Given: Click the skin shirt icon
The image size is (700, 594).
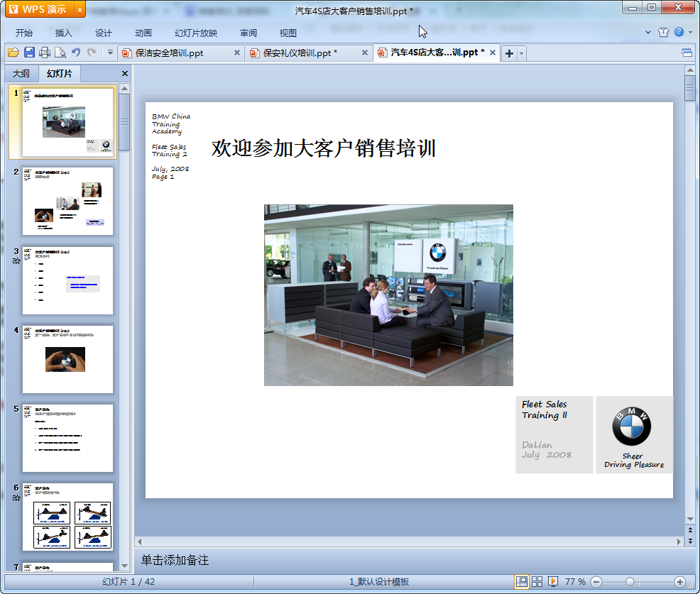Looking at the screenshot, I should [663, 32].
